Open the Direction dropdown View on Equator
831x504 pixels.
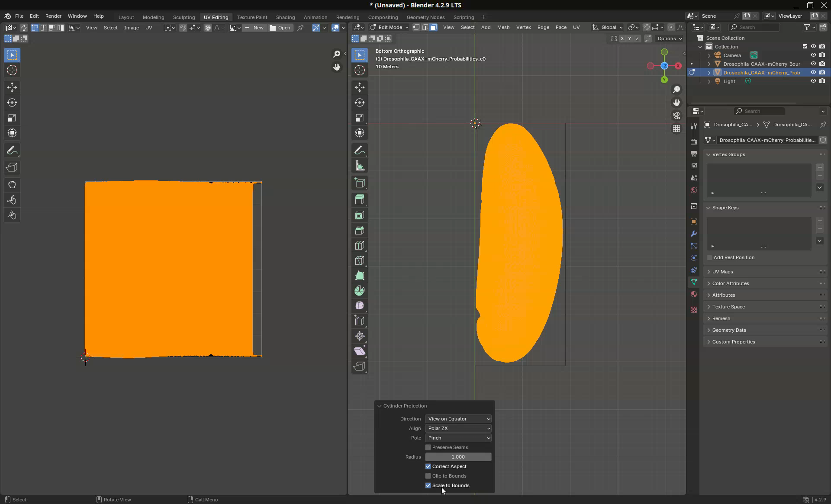(x=458, y=419)
